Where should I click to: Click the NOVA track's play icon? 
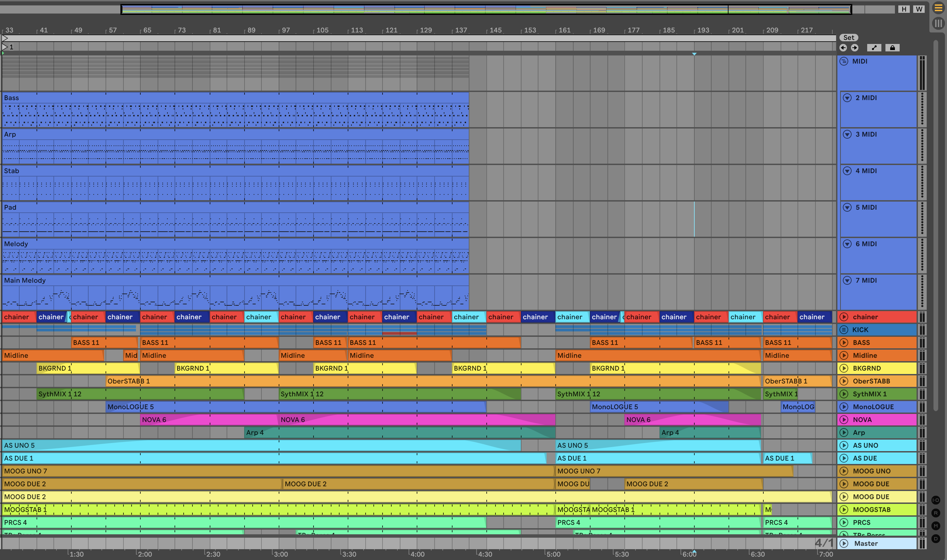pyautogui.click(x=844, y=420)
